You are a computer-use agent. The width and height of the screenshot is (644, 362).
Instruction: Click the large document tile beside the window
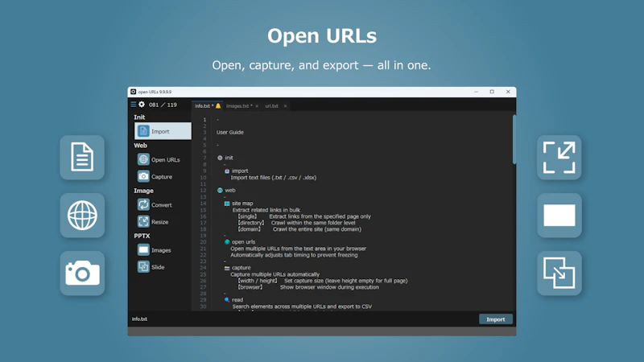(x=82, y=157)
